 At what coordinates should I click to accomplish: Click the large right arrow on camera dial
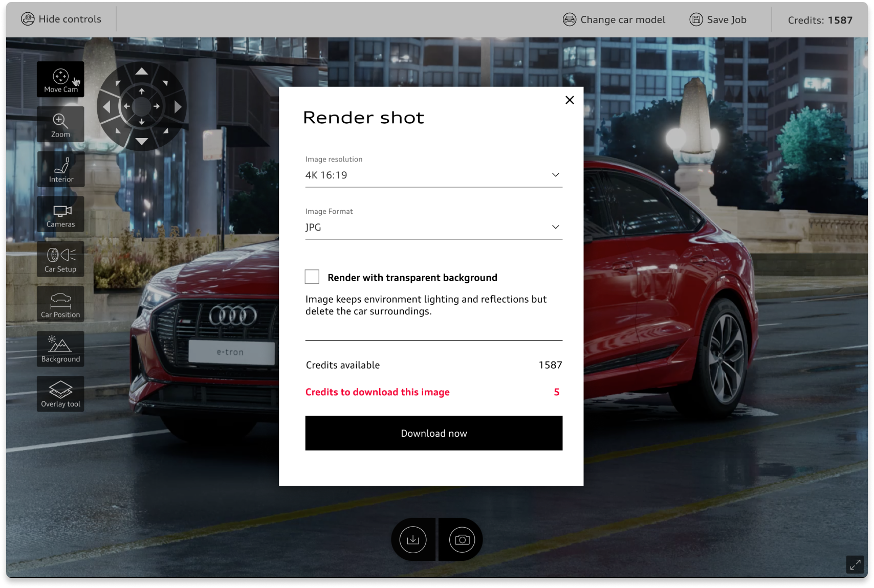click(178, 107)
